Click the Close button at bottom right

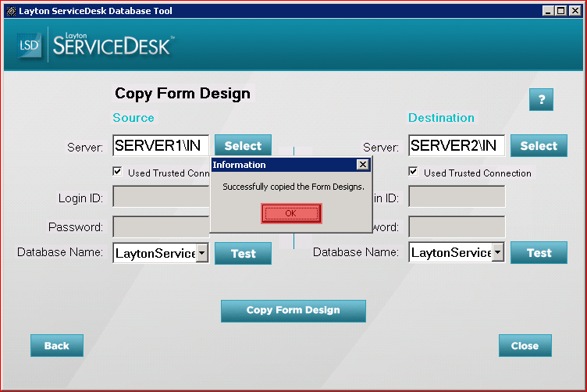point(525,345)
